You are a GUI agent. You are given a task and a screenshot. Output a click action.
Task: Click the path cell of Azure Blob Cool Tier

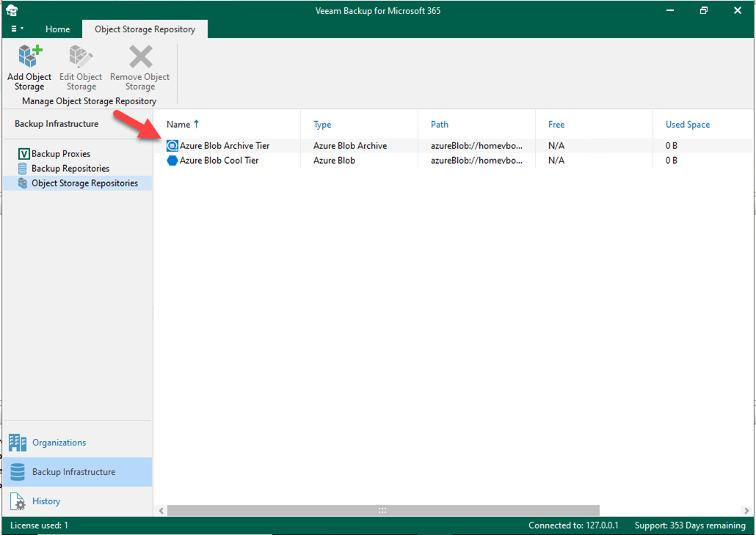[x=476, y=161]
